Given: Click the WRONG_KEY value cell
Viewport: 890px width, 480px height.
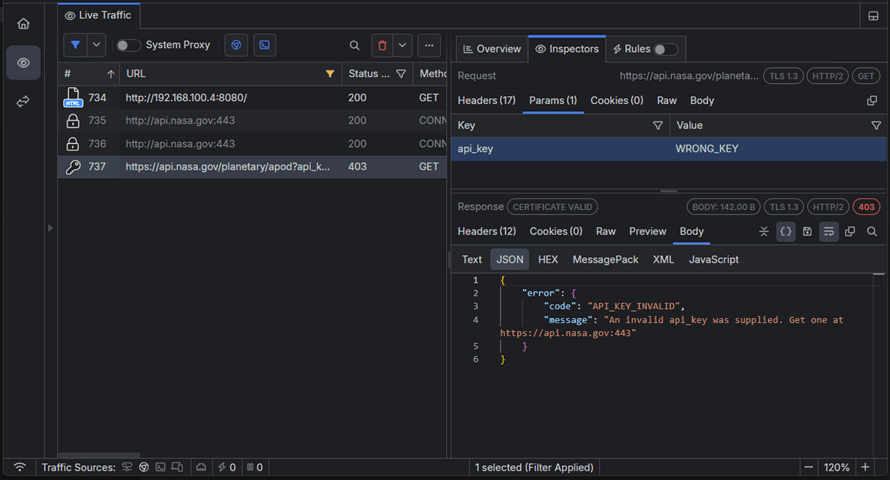Looking at the screenshot, I should [x=707, y=149].
